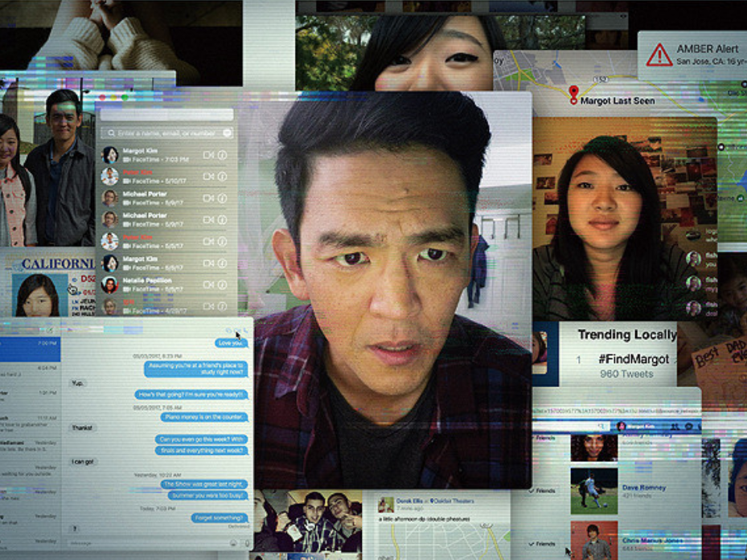Click the 'Thanks!' reply bubble
The height and width of the screenshot is (560, 747).
[82, 427]
